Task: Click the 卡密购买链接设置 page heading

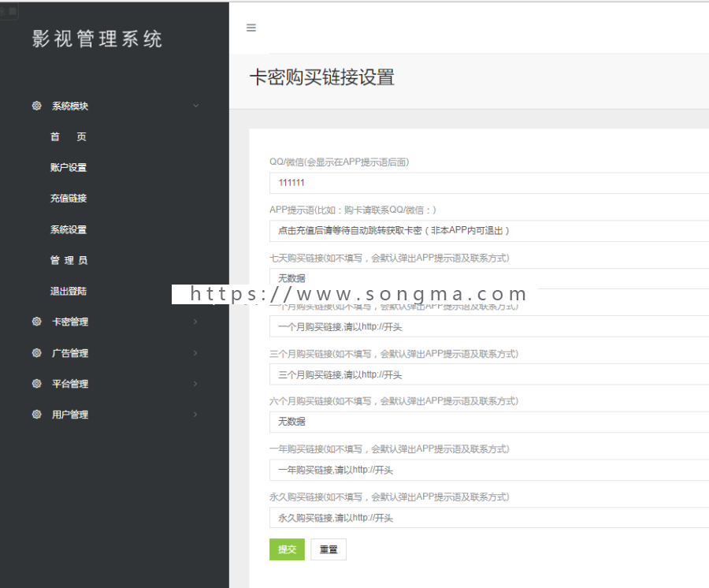Action: click(x=322, y=77)
